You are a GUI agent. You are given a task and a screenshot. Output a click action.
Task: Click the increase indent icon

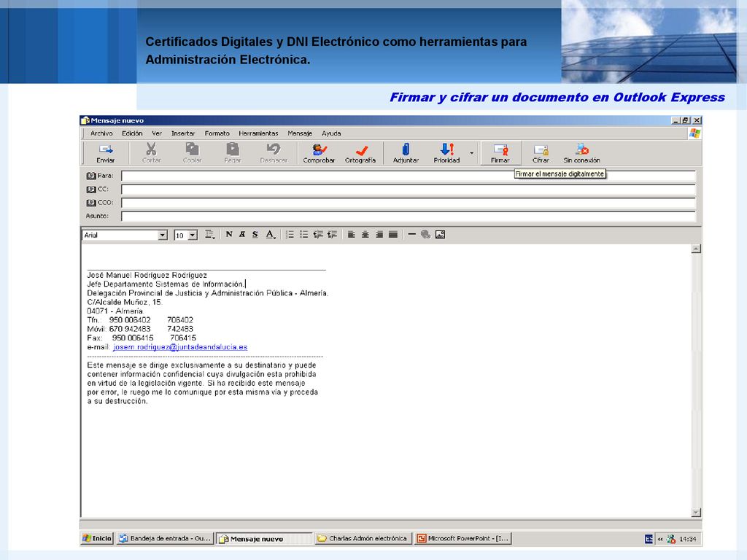coord(332,234)
